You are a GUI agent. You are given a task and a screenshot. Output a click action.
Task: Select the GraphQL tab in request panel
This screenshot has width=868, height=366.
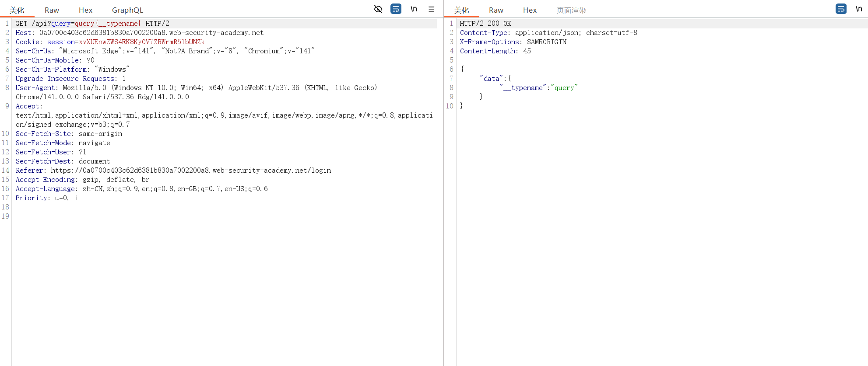[x=127, y=10]
